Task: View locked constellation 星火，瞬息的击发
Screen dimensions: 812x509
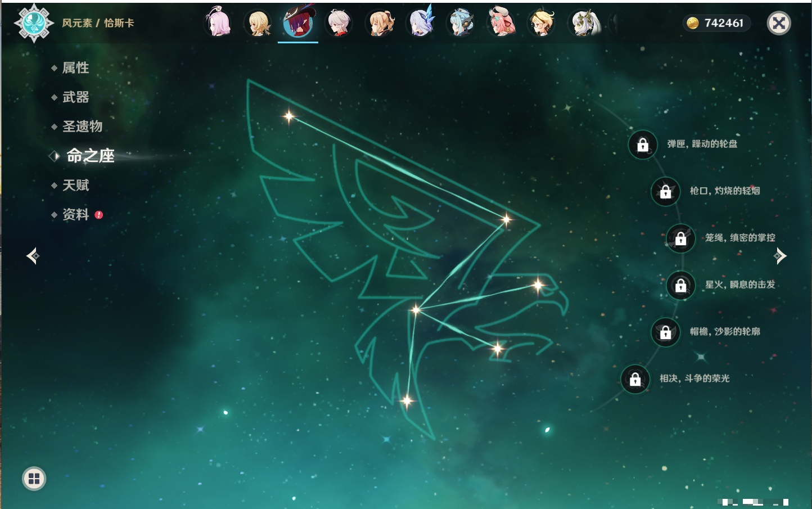Action: coord(681,285)
